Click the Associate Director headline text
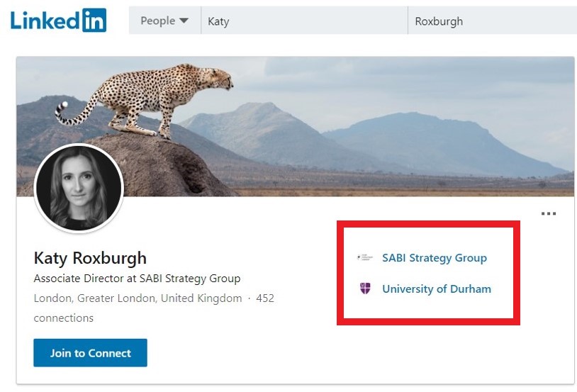The image size is (577, 392). 137,279
